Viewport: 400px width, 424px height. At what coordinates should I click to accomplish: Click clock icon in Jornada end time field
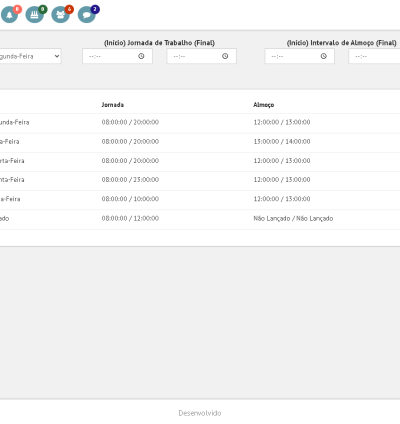[x=225, y=56]
